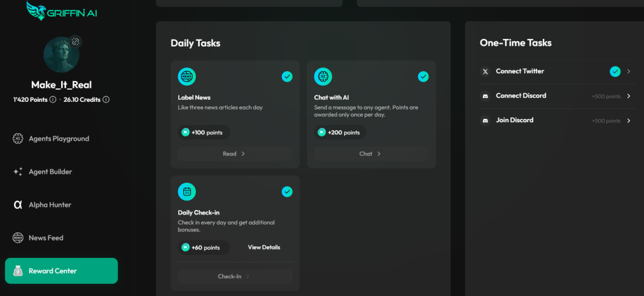644x296 pixels.
Task: Click the Chat with AI completed checkmark
Action: (x=423, y=76)
